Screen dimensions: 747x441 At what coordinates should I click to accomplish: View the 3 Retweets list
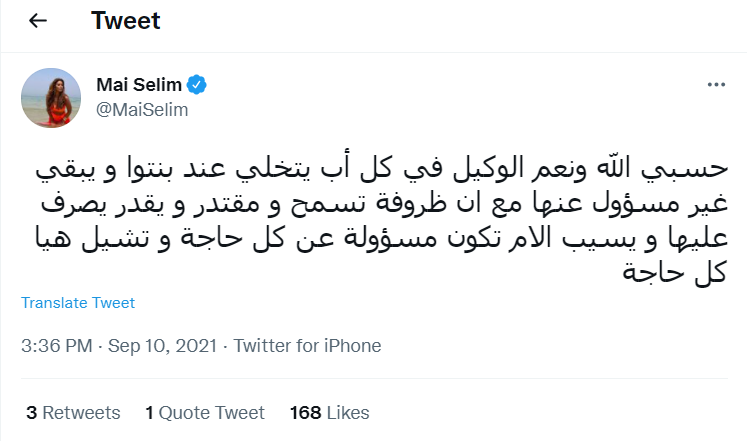(x=73, y=412)
